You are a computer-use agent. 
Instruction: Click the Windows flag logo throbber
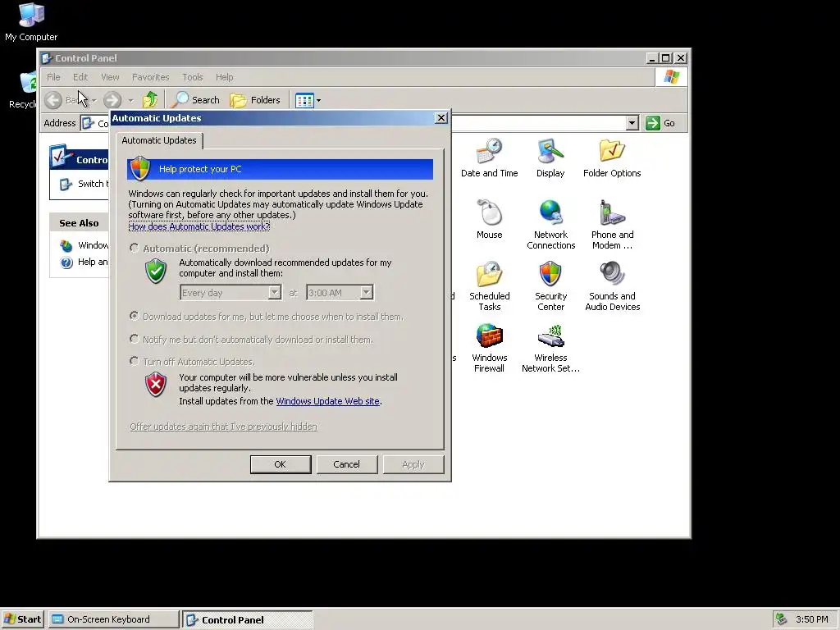pyautogui.click(x=671, y=76)
